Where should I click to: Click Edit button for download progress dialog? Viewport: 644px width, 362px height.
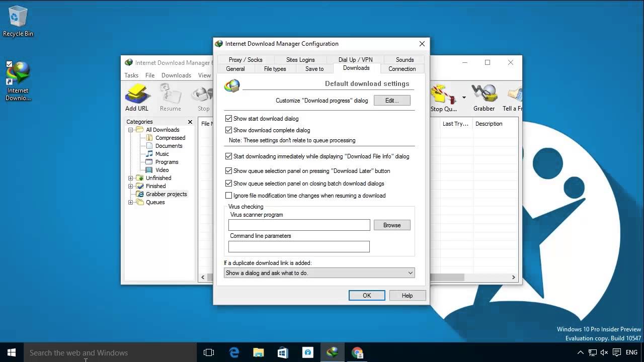pos(392,101)
